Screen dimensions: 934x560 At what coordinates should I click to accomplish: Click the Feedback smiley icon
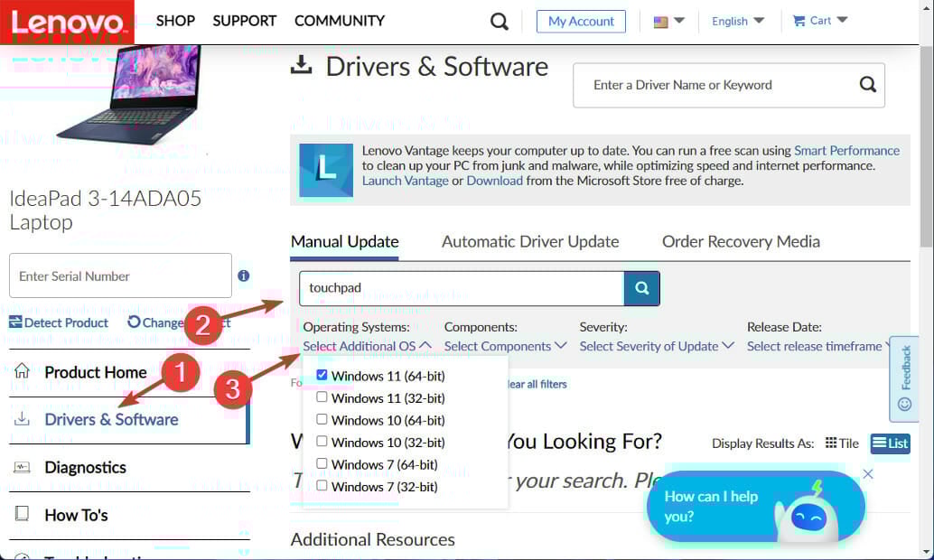coord(904,404)
